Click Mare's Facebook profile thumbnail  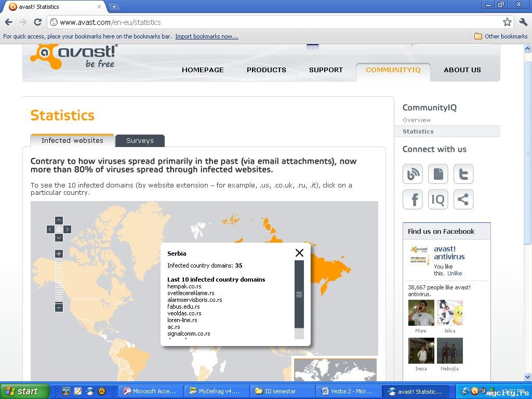pyautogui.click(x=421, y=312)
